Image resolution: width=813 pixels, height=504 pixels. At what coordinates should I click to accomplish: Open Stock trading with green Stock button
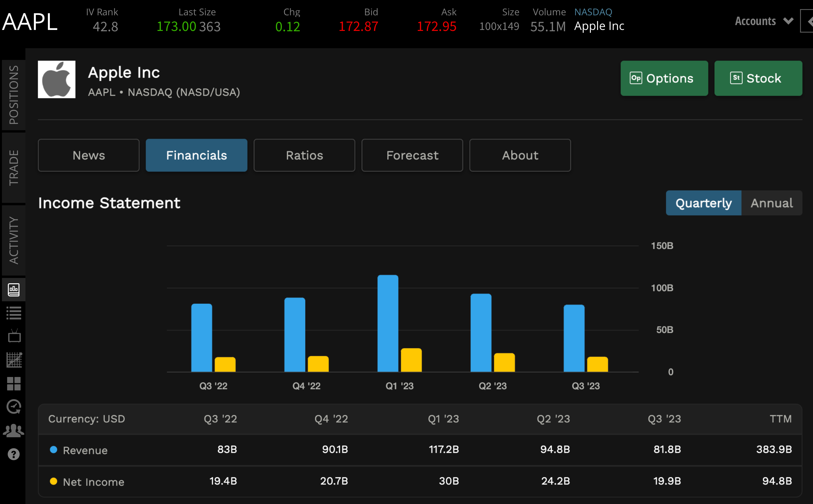pos(758,78)
